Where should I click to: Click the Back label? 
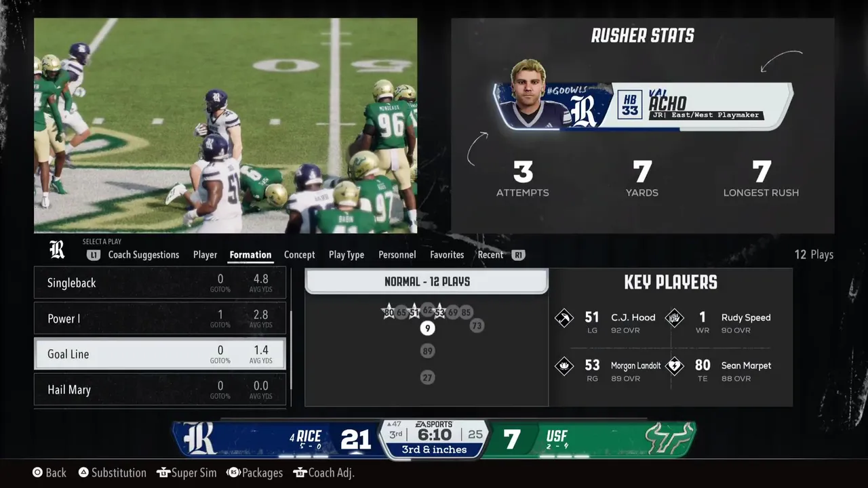pyautogui.click(x=56, y=472)
